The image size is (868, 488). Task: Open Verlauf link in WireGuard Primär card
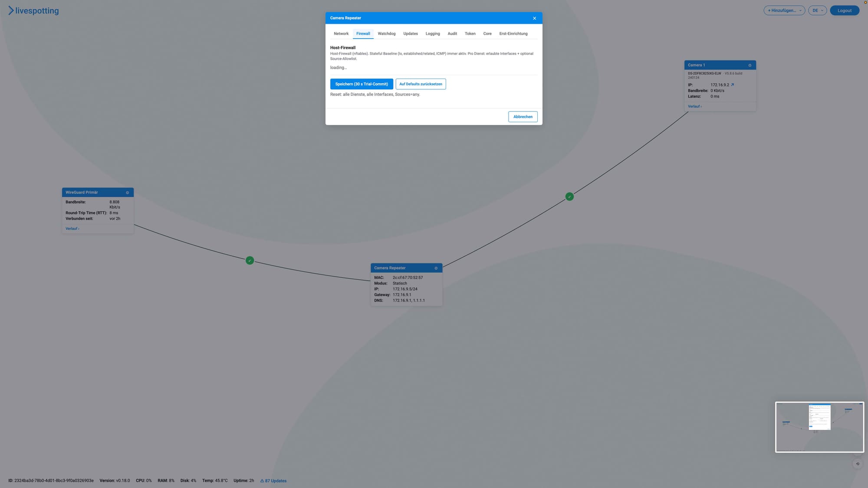72,229
